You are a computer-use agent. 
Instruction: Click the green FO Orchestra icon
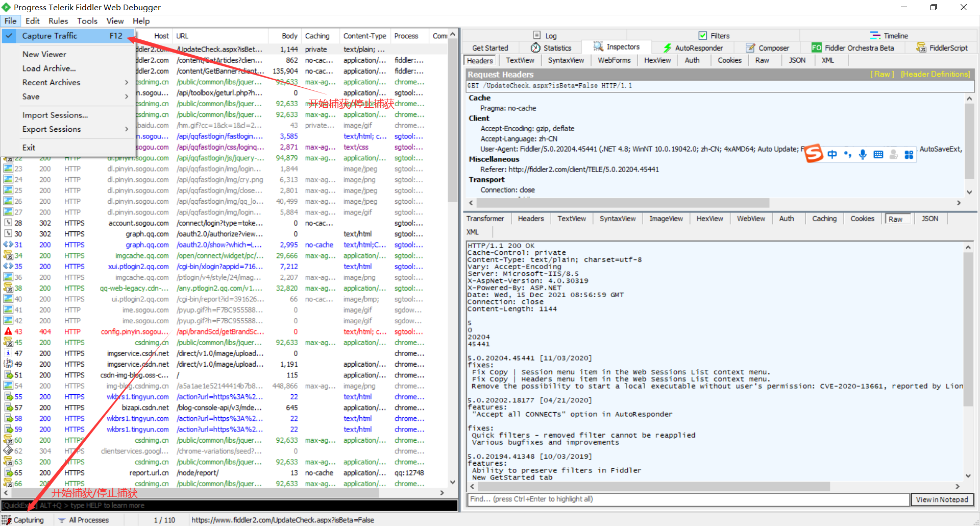[817, 48]
